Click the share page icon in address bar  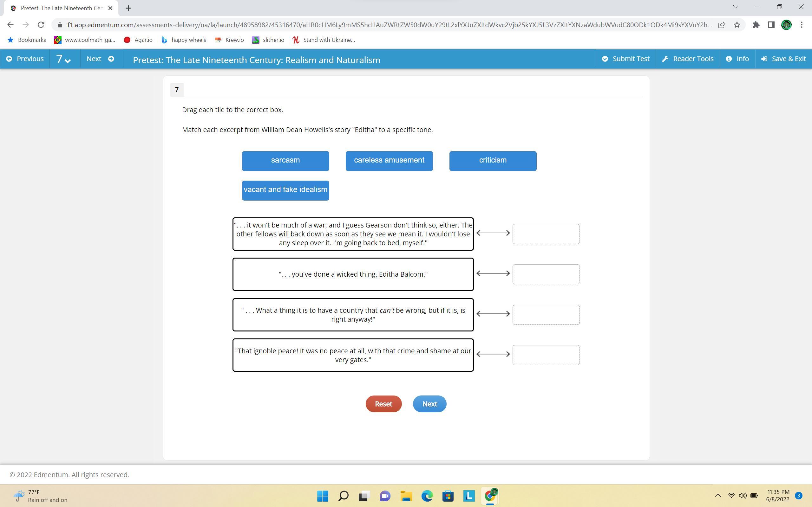[721, 25]
